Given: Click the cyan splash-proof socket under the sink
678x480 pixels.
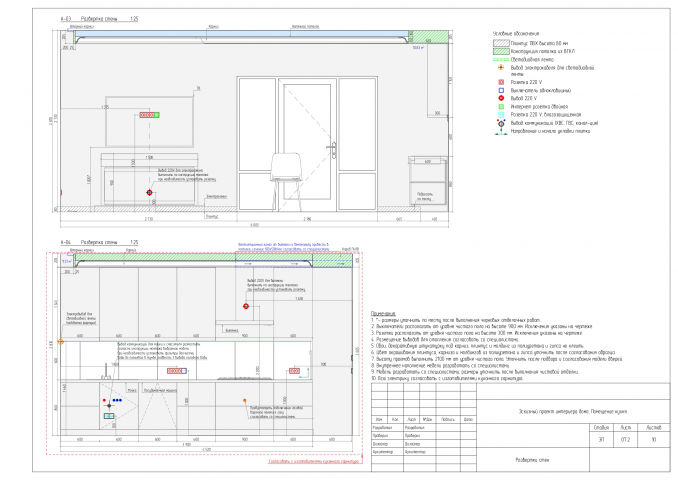Looking at the screenshot, I should point(109,416).
